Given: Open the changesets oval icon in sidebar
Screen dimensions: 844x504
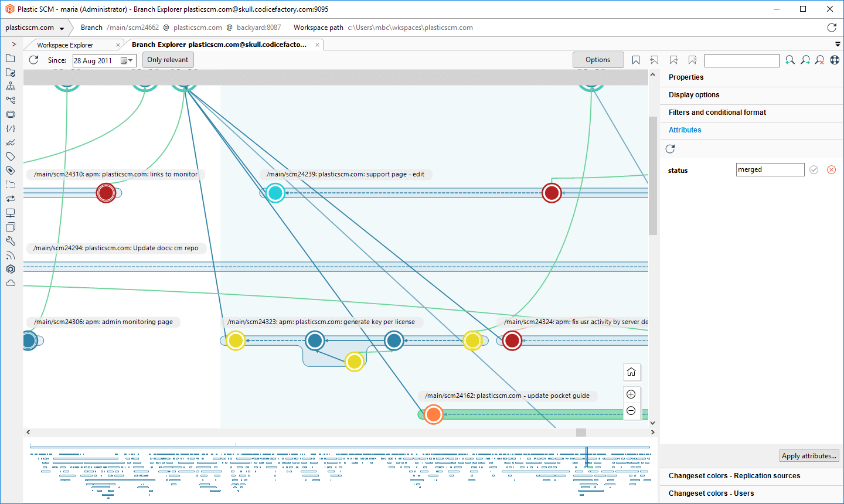Looking at the screenshot, I should pos(10,114).
